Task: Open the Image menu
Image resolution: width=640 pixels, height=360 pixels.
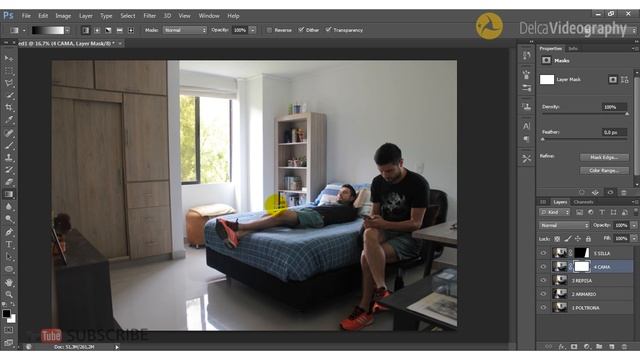Action: [63, 16]
